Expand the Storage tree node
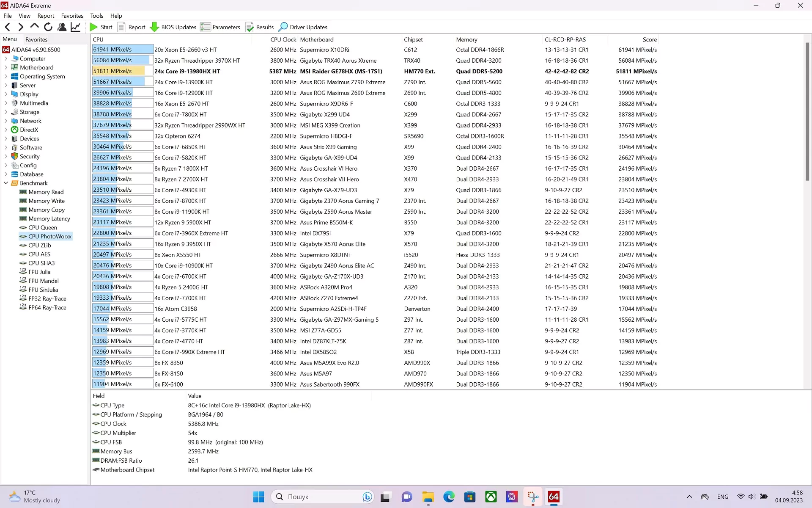 (6, 112)
